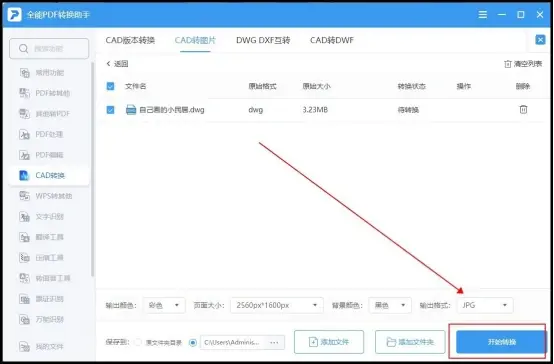Switch to the CAD版本转换 tab
Screen dimensions: 554x364
(130, 40)
